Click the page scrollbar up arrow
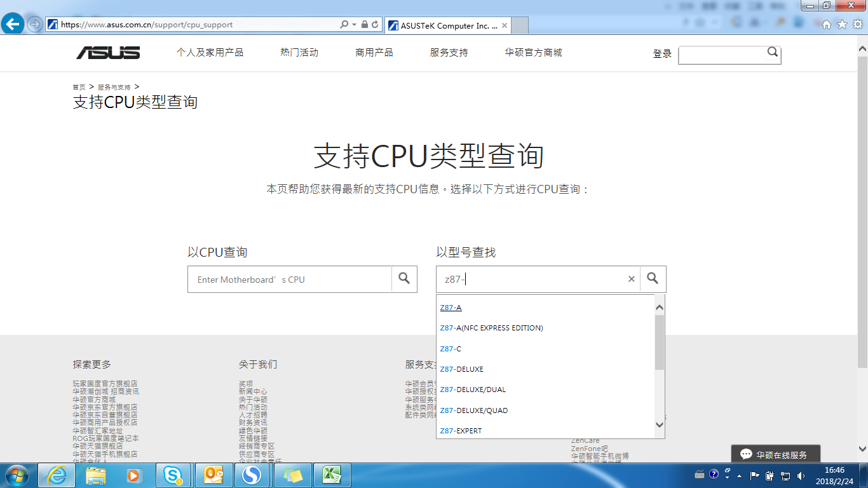Viewport: 868px width, 488px height. [862, 48]
